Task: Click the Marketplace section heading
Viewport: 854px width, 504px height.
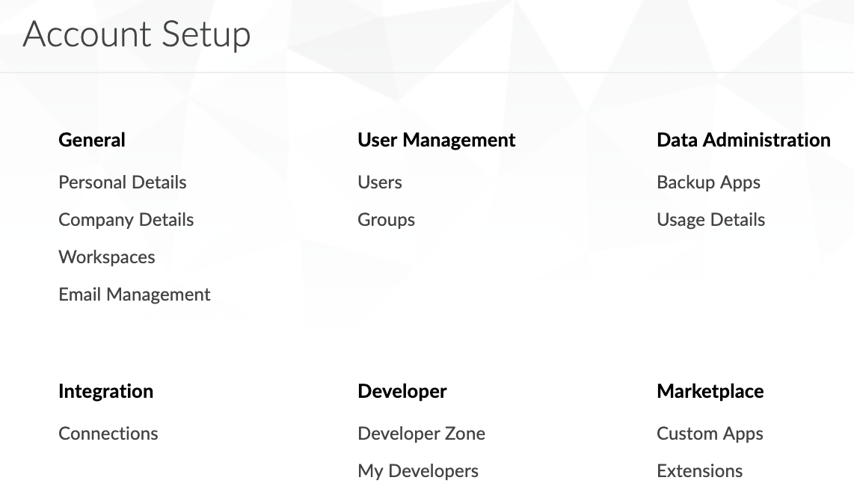Action: pos(710,391)
